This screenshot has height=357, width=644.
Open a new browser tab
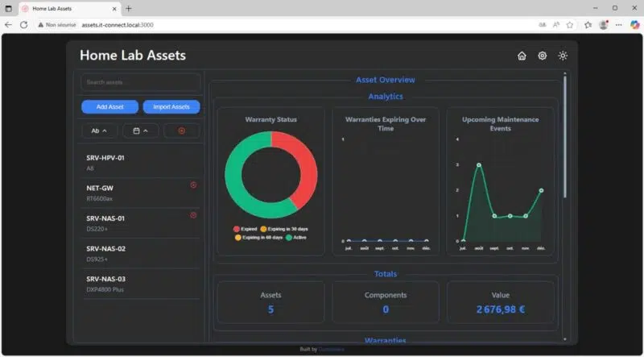(x=129, y=8)
